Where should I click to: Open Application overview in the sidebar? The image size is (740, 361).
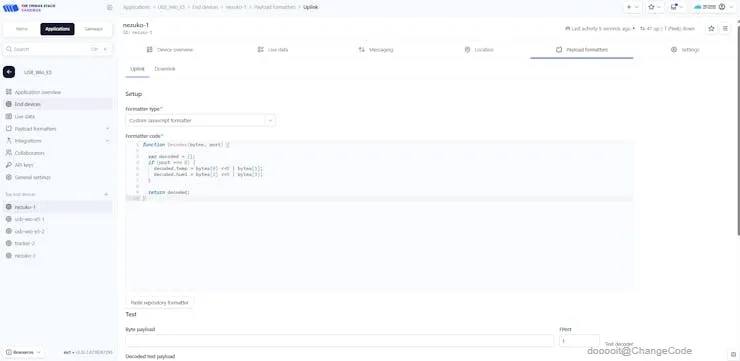(x=37, y=92)
